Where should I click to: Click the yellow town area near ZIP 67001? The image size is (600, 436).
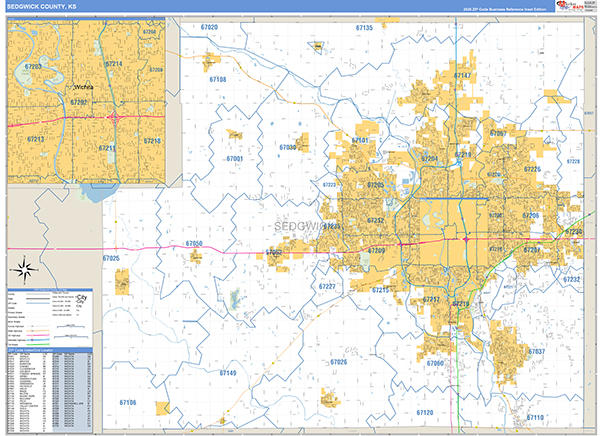click(235, 134)
